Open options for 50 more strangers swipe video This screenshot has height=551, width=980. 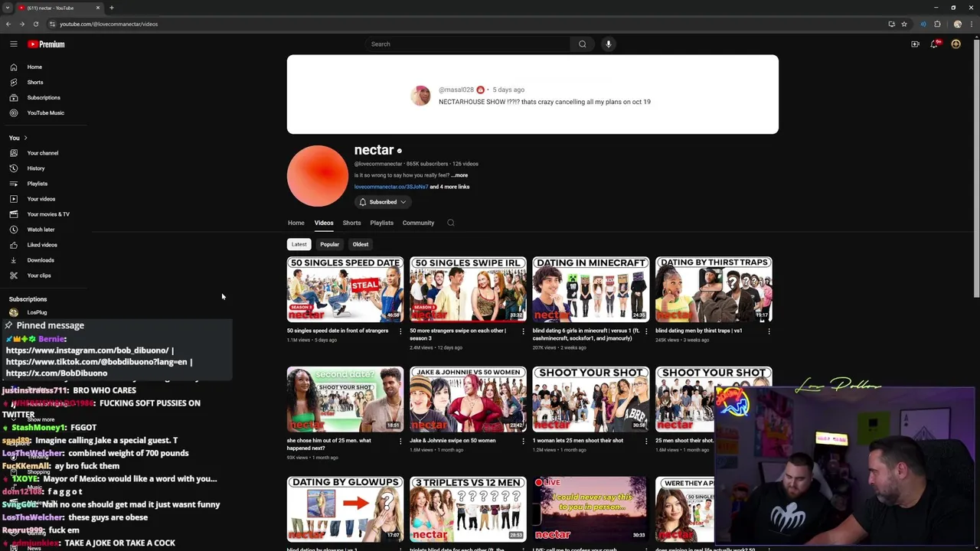(x=523, y=331)
